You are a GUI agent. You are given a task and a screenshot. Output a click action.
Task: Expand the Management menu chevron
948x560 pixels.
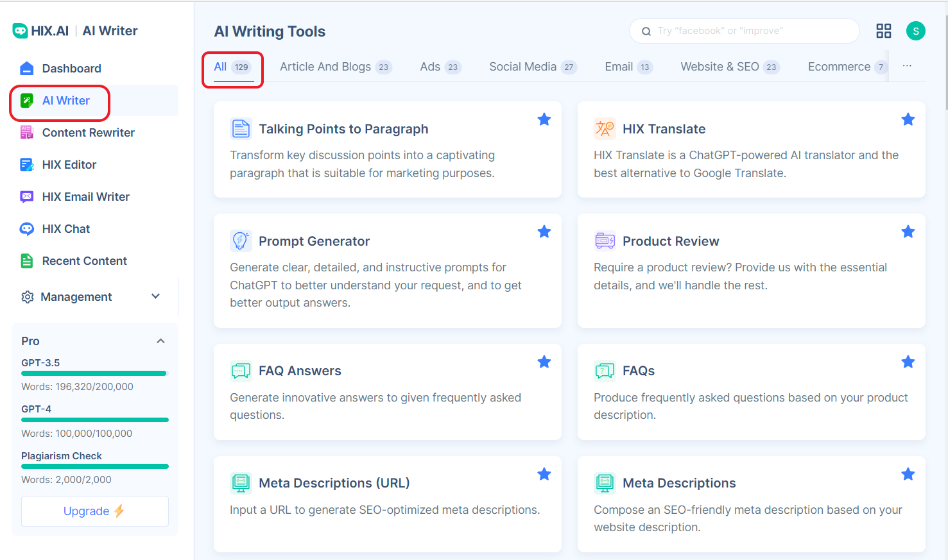[155, 296]
